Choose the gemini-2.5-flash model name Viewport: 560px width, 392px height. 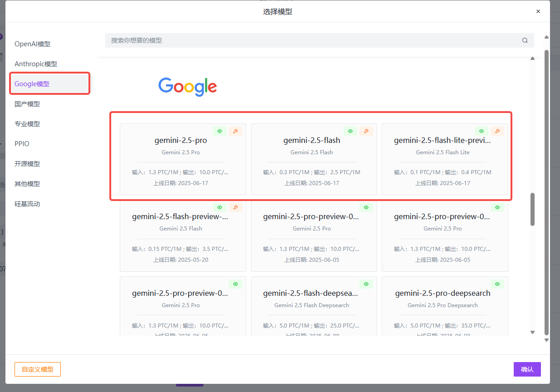(x=312, y=141)
